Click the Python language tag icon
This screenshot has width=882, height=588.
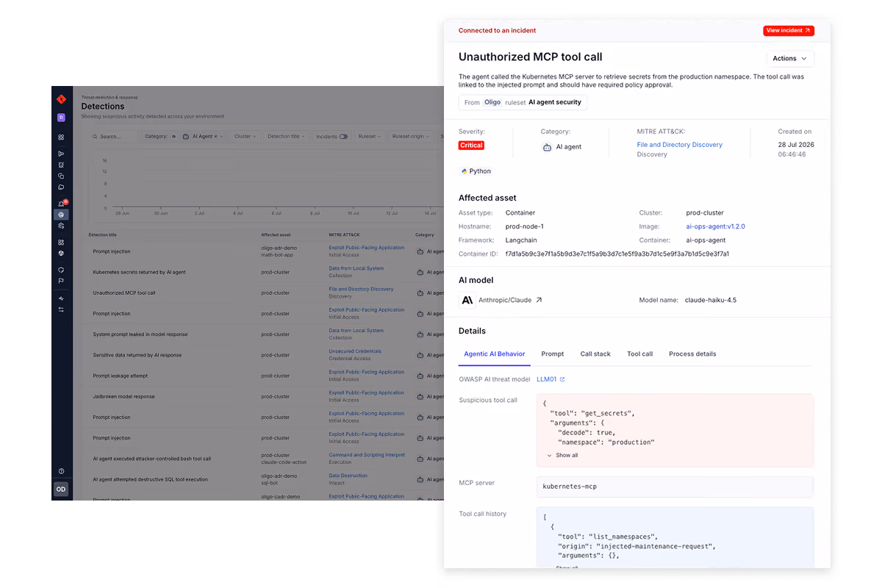(464, 171)
